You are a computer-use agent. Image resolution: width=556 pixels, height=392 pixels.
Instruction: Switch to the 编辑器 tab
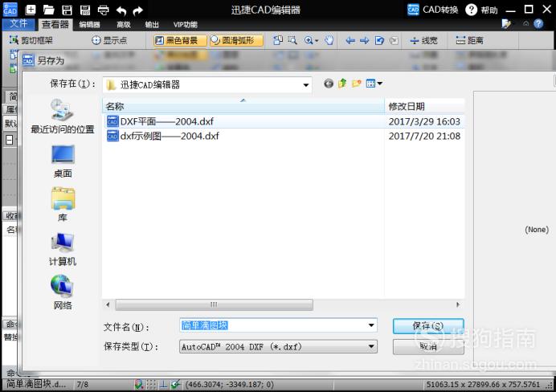89,24
